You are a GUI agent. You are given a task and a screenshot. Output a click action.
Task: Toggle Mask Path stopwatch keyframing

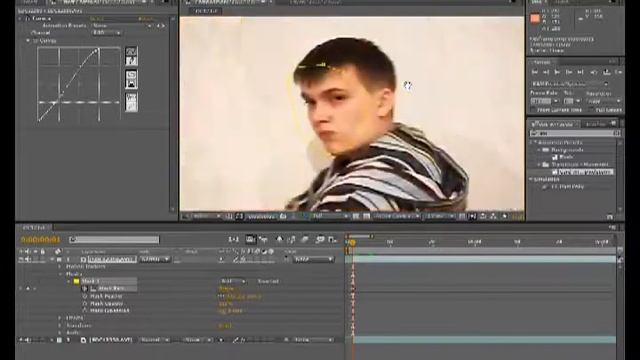click(x=85, y=289)
